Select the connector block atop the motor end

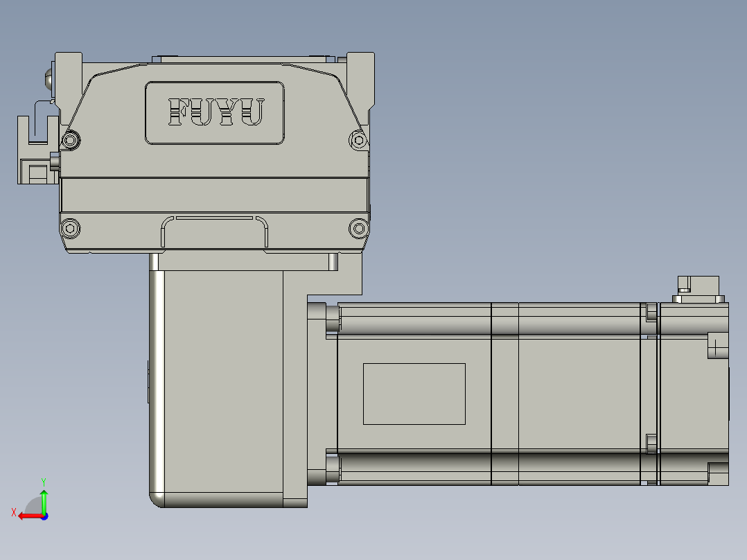pos(698,289)
